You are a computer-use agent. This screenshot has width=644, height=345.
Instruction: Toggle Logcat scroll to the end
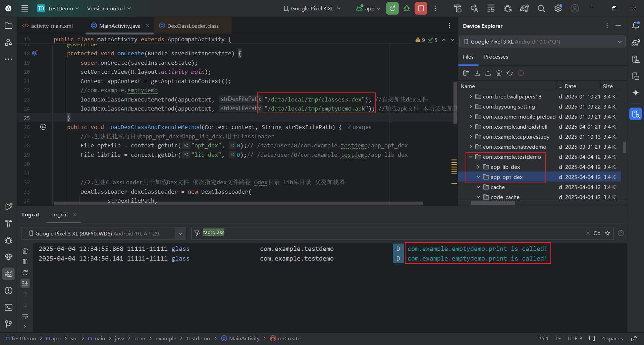click(25, 283)
